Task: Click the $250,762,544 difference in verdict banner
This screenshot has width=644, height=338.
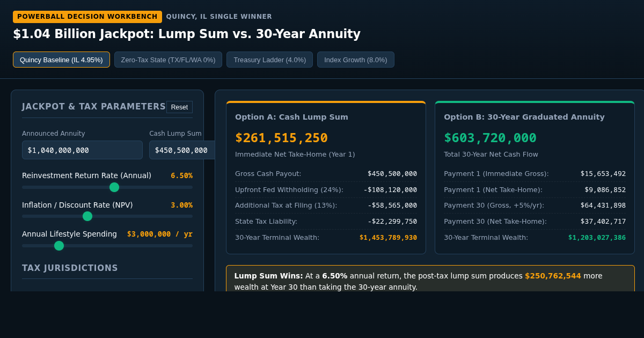Action: [x=553, y=276]
